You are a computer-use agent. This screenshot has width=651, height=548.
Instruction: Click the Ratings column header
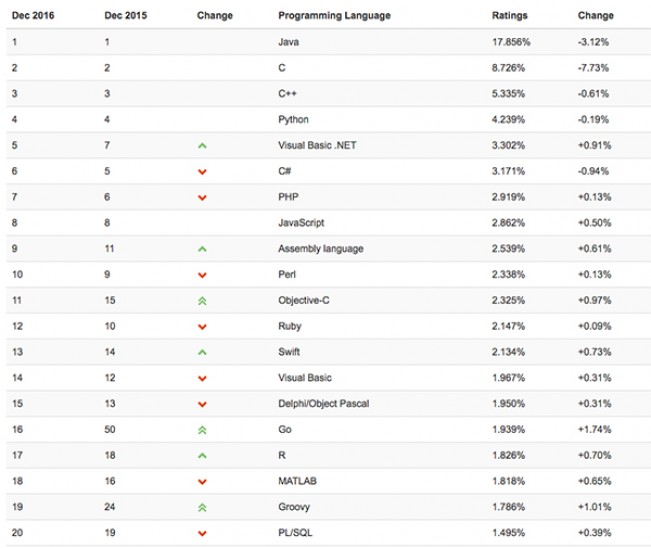coord(510,16)
